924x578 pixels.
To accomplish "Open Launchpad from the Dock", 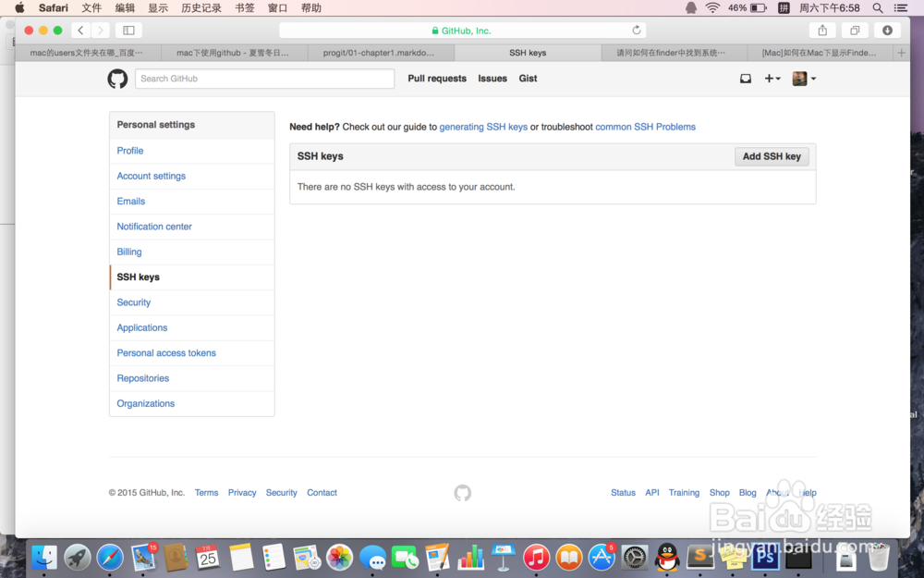I will pos(78,558).
